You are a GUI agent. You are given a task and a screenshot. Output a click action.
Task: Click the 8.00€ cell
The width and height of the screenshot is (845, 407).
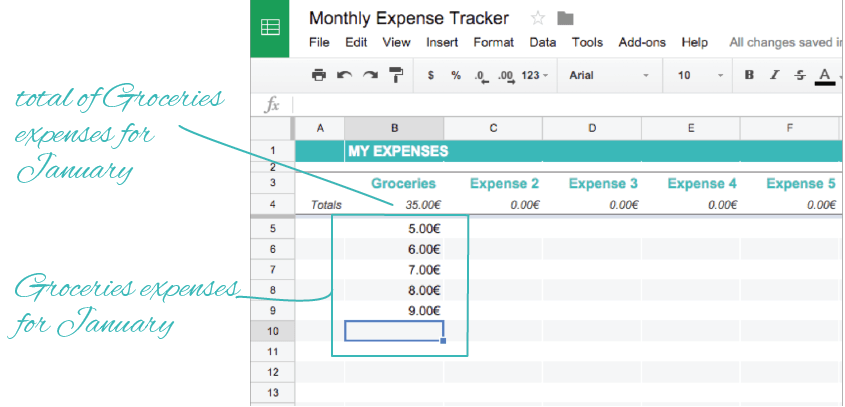coord(394,290)
